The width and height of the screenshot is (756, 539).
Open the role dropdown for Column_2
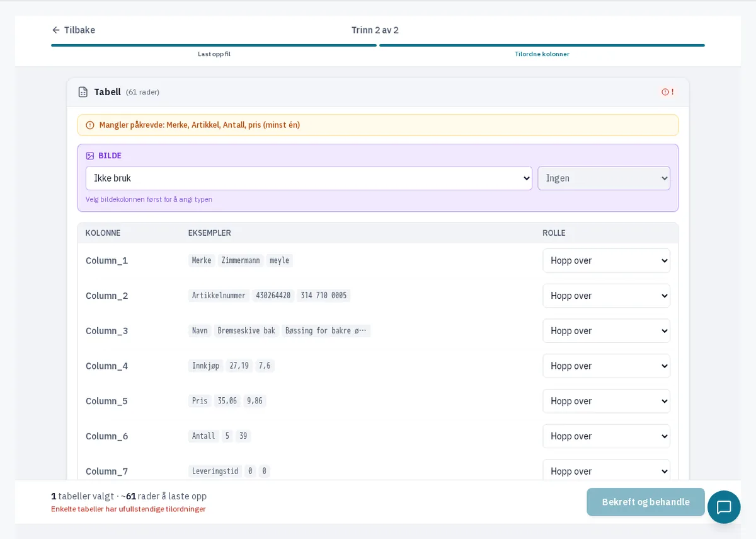pos(606,296)
